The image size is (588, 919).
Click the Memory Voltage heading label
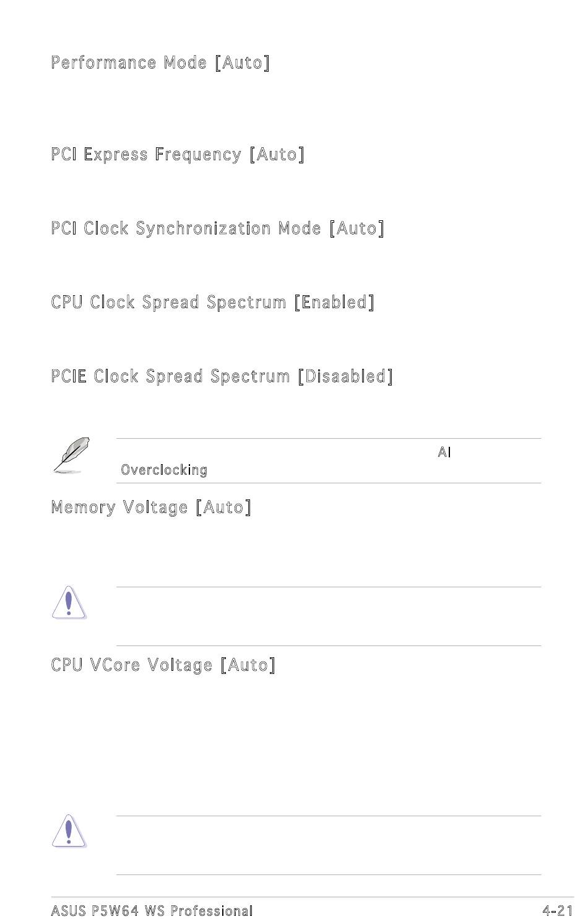click(119, 507)
